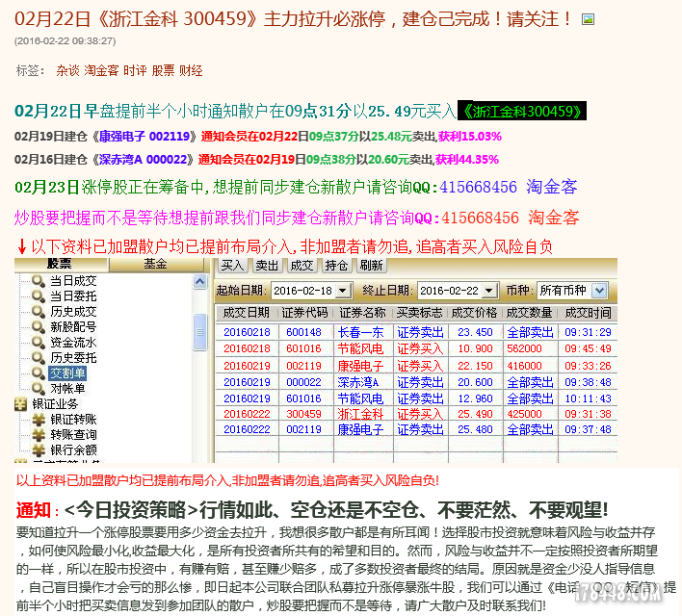The width and height of the screenshot is (682, 616).
Task: Sort by 成交价格 column header
Action: point(475,313)
